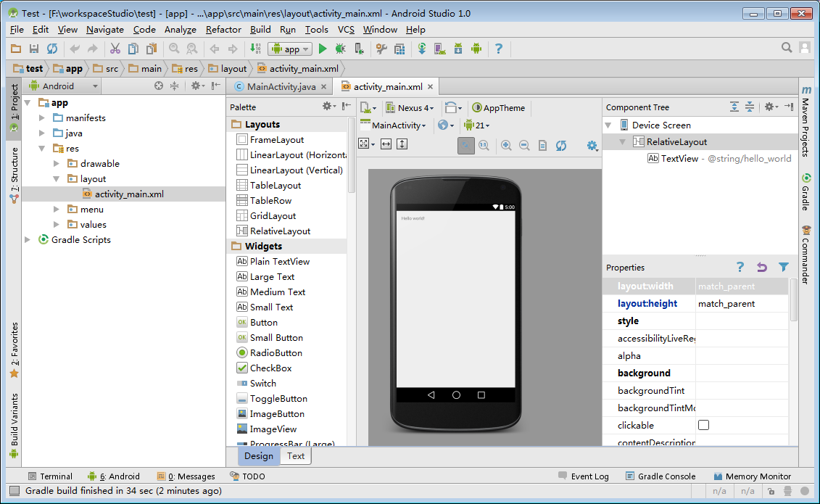
Task: Toggle zoom-to-fit in the designer
Action: [466, 145]
